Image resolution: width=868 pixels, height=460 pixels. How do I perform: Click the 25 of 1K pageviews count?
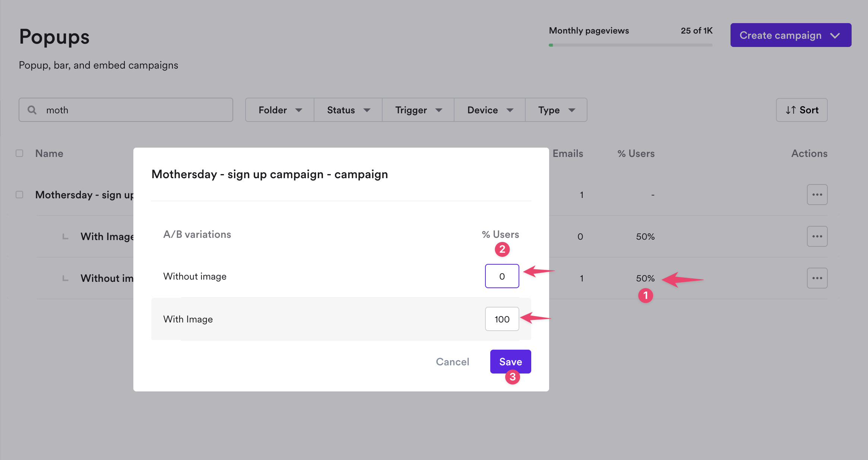697,31
